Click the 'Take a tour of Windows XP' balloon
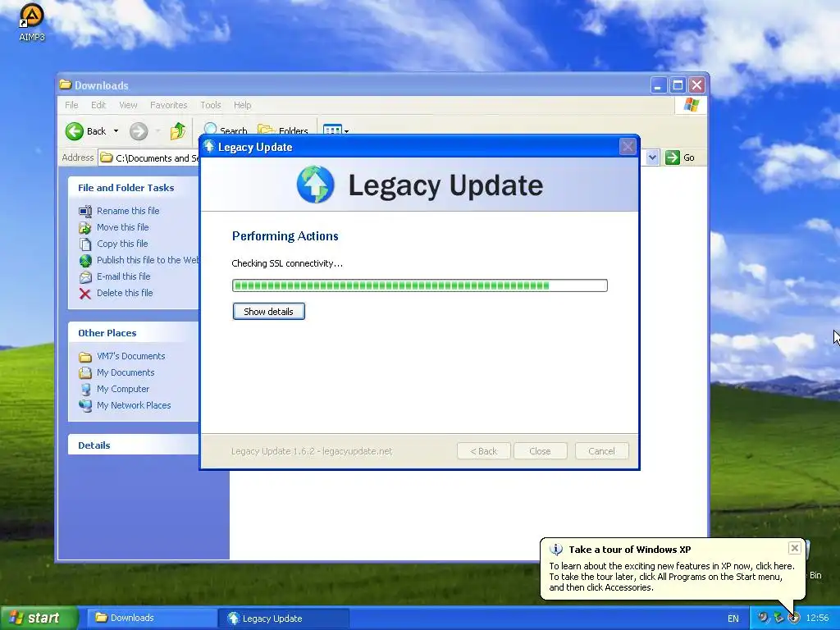This screenshot has width=840, height=630. click(x=673, y=568)
